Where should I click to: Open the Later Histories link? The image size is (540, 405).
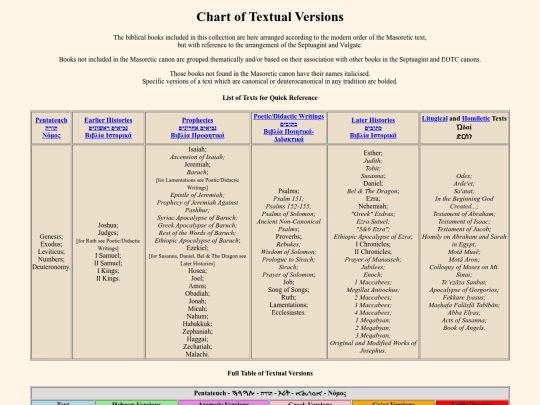tap(373, 120)
